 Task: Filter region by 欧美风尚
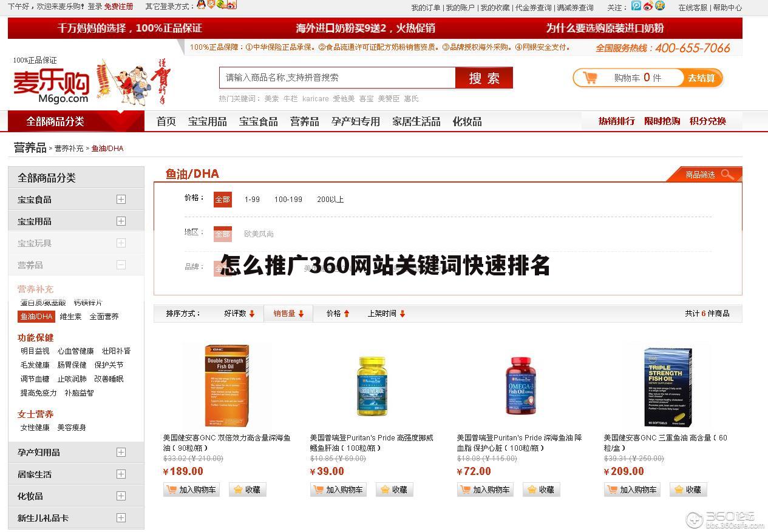pyautogui.click(x=259, y=234)
